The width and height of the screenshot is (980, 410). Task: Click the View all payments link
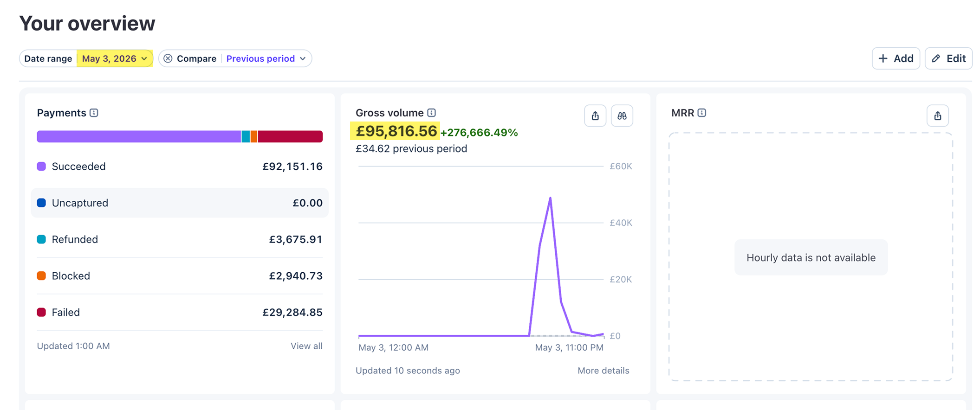306,346
